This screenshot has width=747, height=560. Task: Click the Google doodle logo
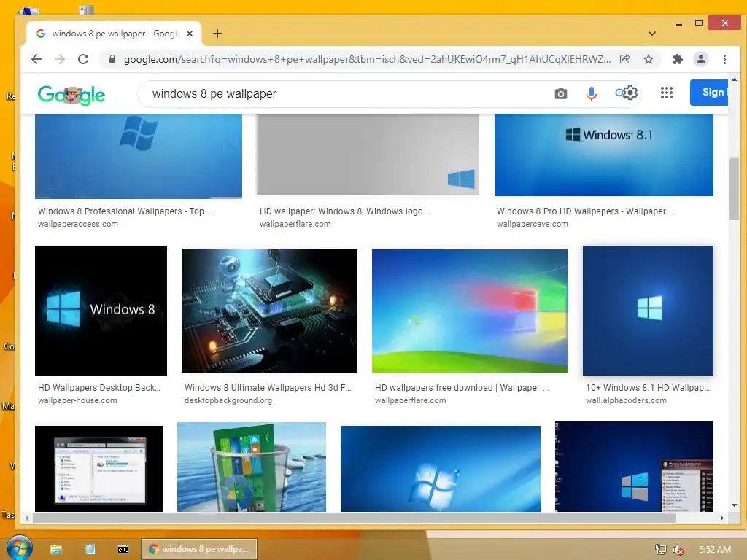71,94
